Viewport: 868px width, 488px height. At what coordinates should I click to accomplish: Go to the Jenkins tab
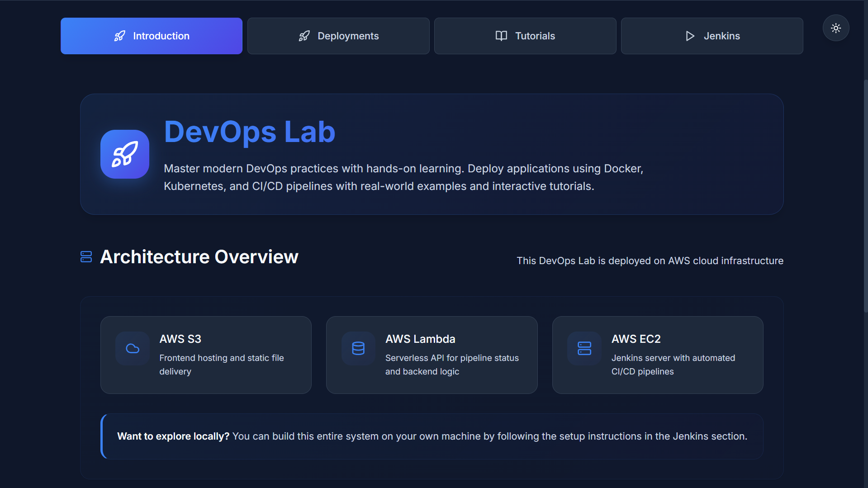click(712, 36)
